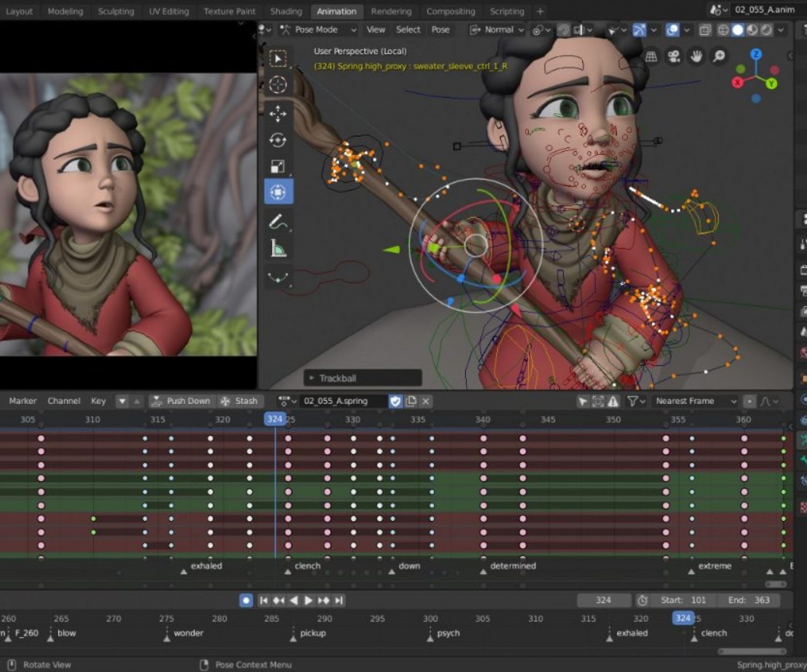807x672 pixels.
Task: Activate the Annotate pencil tool
Action: point(278,221)
